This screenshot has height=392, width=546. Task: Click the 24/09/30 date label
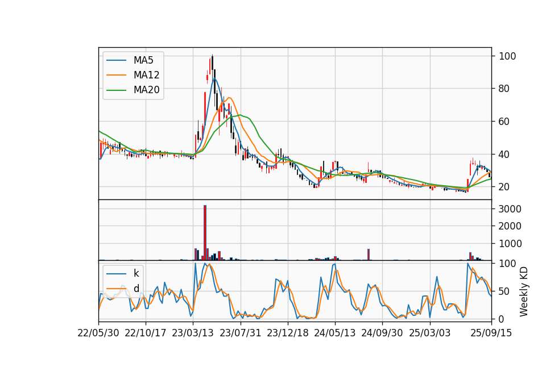coord(382,333)
